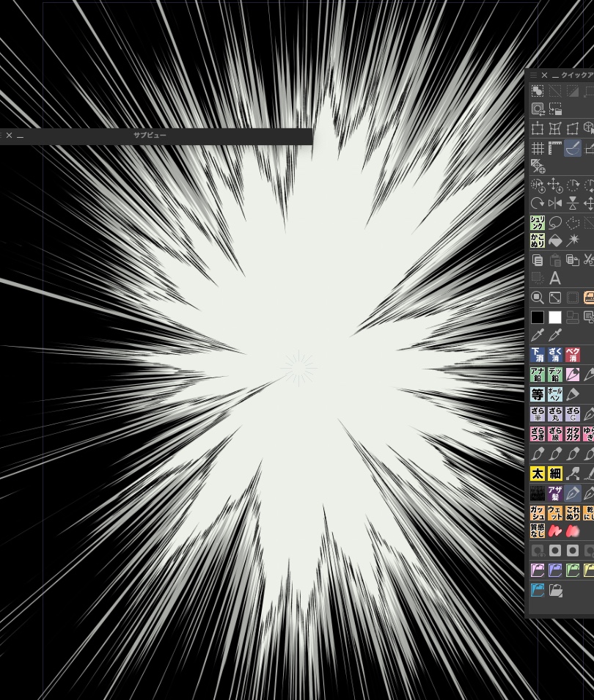Screen dimensions: 594x700
Task: Select the green シュリンク tool
Action: 538,223
